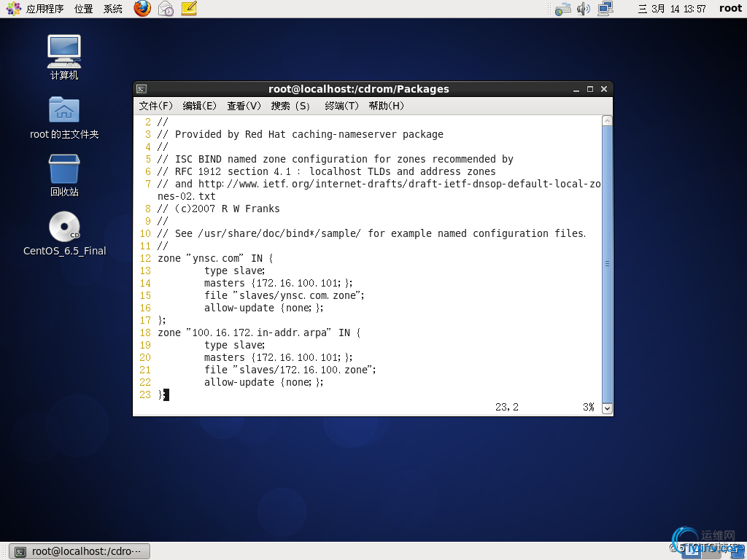Click the '(c)2007 R W Franks' line
The image size is (747, 560).
pos(219,209)
